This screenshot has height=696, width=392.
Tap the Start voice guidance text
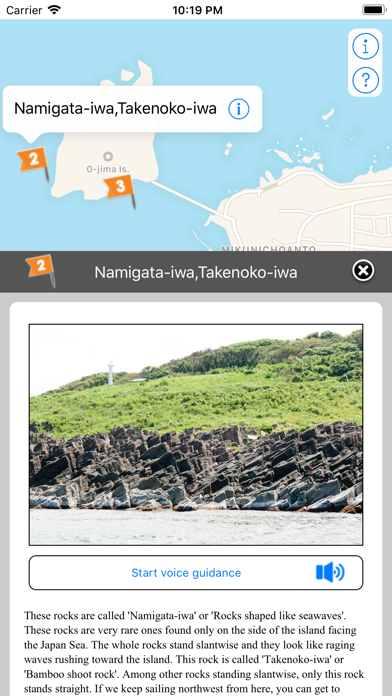point(186,573)
